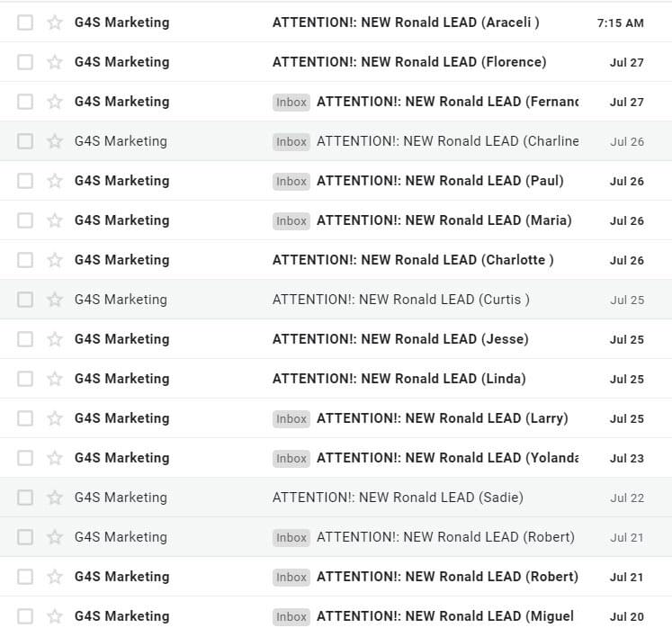Screen dimensions: 672x628
Task: Open the Maria lead email subject
Action: [x=444, y=220]
